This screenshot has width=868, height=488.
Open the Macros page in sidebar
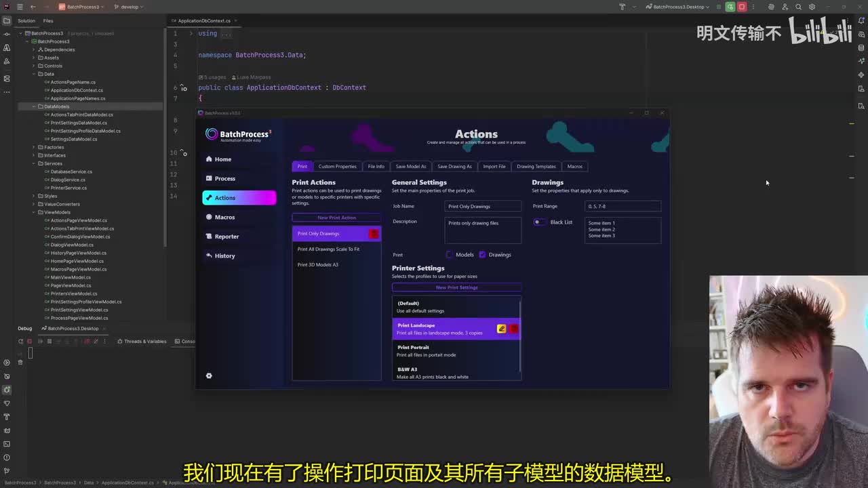pos(239,217)
